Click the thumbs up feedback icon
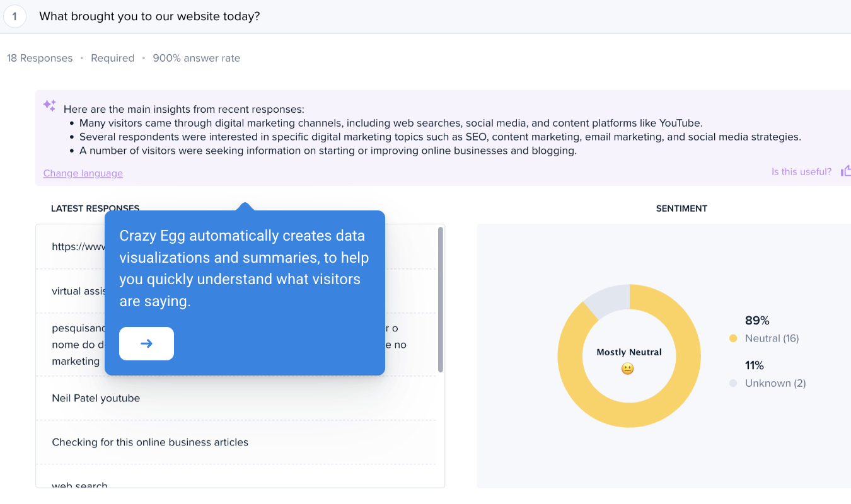This screenshot has height=504, width=851. click(845, 171)
